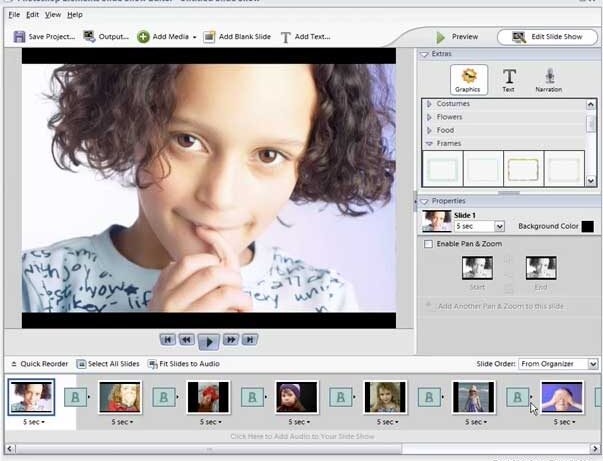Select the beach girl slide thumbnail

click(474, 397)
